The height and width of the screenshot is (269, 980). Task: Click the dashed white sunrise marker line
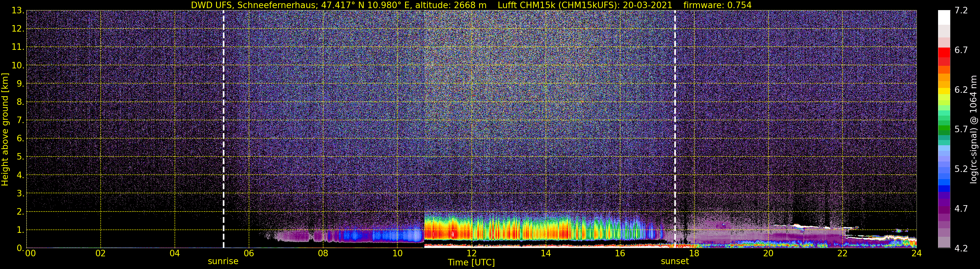pyautogui.click(x=223, y=129)
